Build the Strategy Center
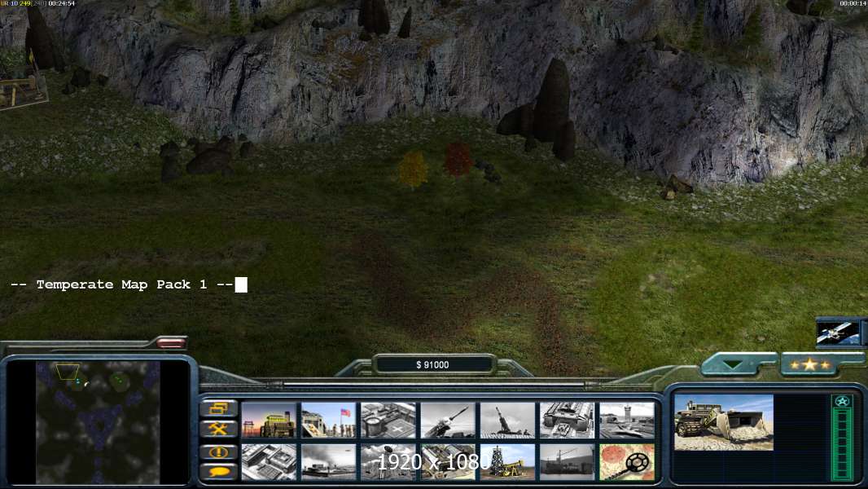This screenshot has width=868, height=489. (269, 461)
